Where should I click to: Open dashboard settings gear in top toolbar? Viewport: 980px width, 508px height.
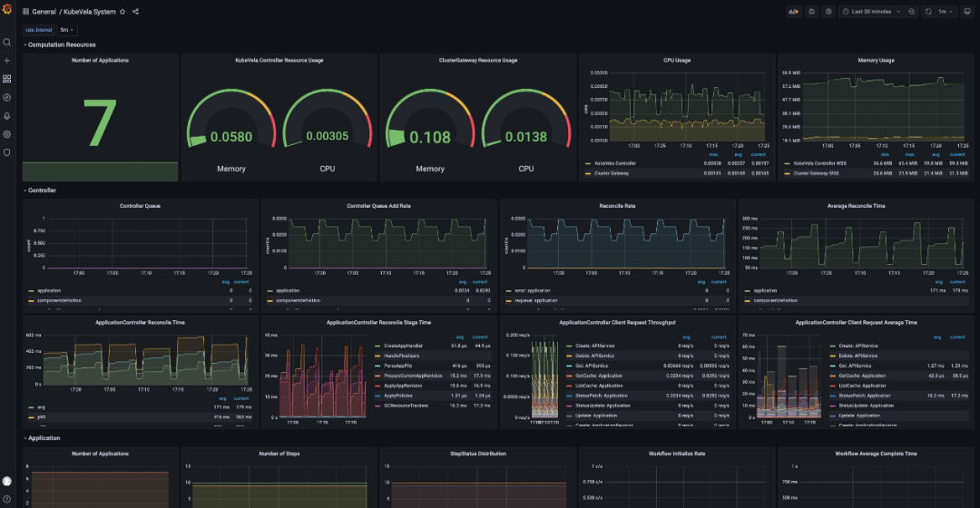(828, 12)
